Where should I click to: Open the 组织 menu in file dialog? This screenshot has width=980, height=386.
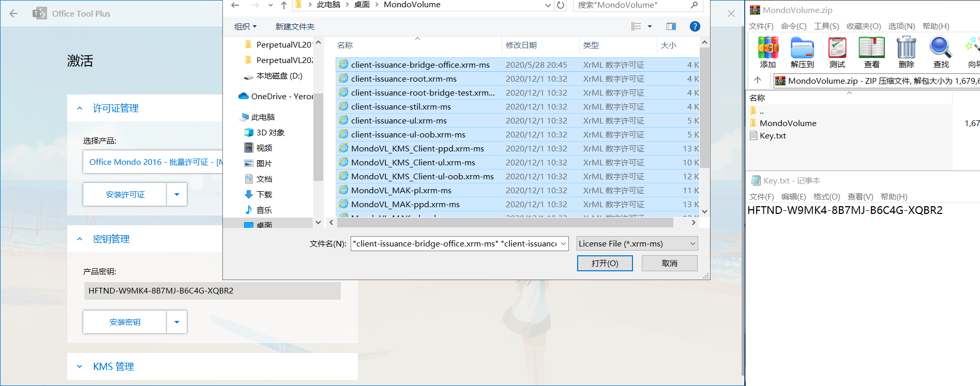point(245,26)
